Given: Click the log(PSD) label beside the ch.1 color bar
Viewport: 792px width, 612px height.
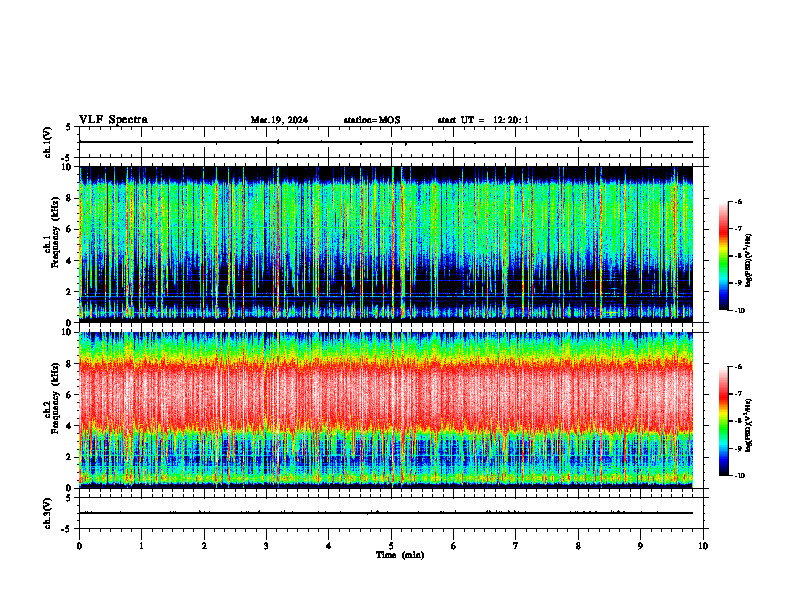Looking at the screenshot, I should pyautogui.click(x=749, y=261).
